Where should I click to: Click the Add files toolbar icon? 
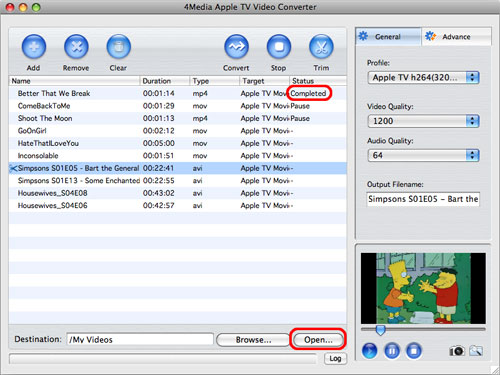(x=34, y=47)
